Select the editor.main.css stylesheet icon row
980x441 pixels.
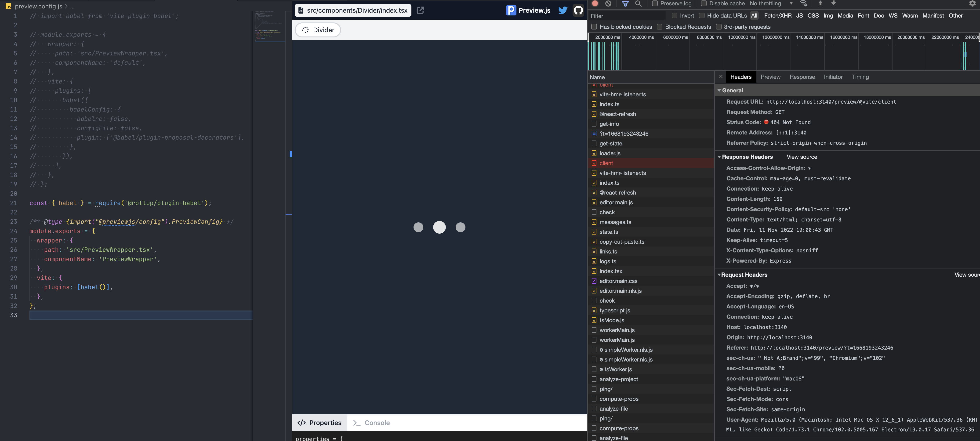coord(650,281)
